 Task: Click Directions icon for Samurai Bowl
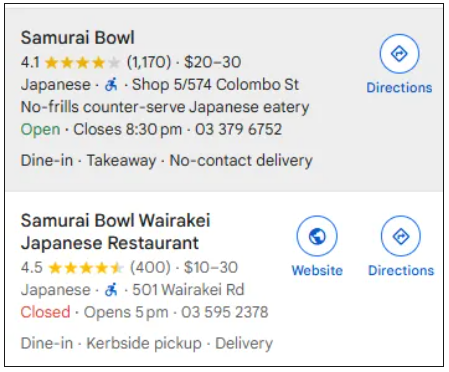coord(399,54)
